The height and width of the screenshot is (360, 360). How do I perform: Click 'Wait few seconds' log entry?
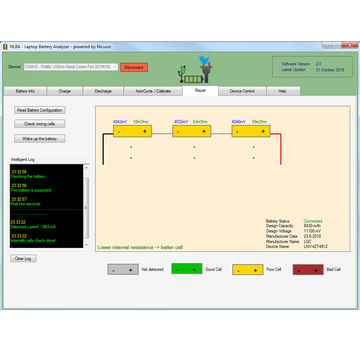coord(26,204)
